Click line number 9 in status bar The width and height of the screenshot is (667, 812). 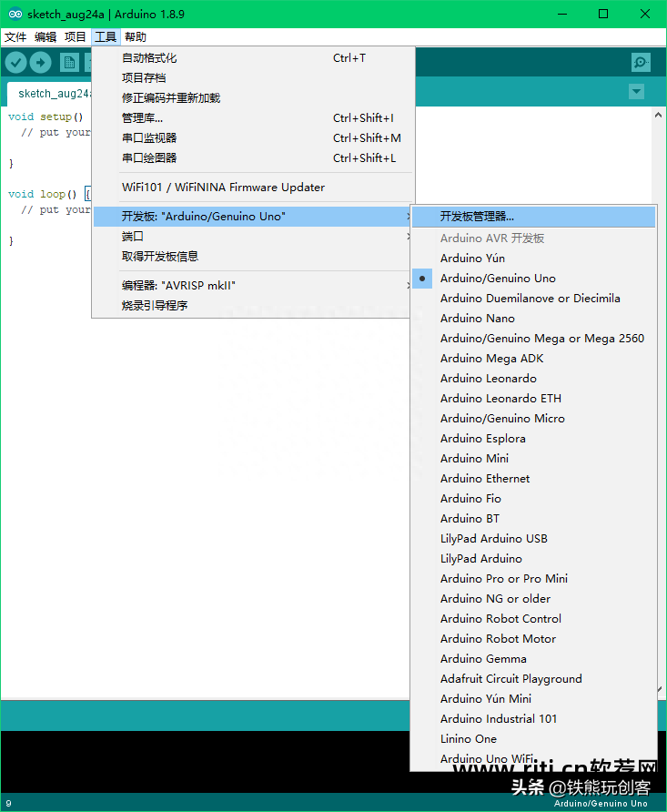pos(8,803)
